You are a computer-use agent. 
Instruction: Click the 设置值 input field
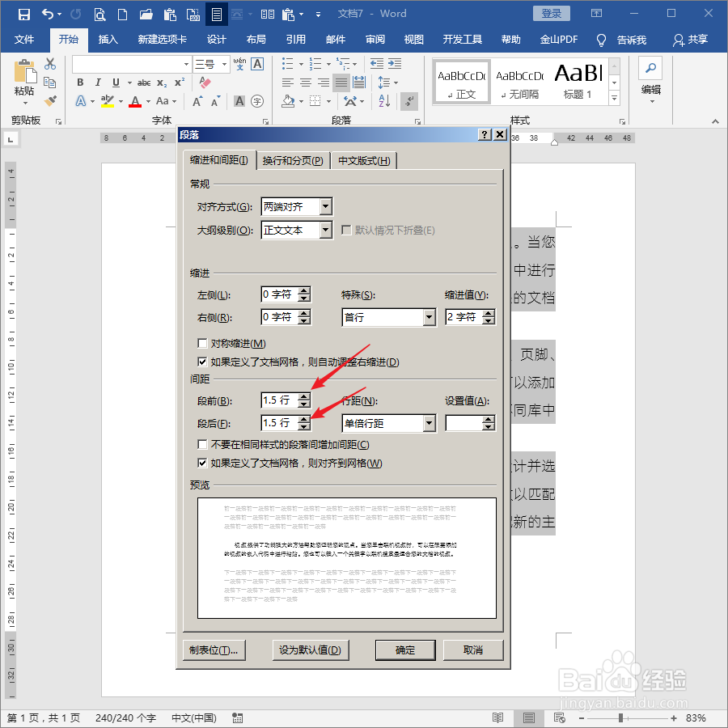tap(463, 423)
